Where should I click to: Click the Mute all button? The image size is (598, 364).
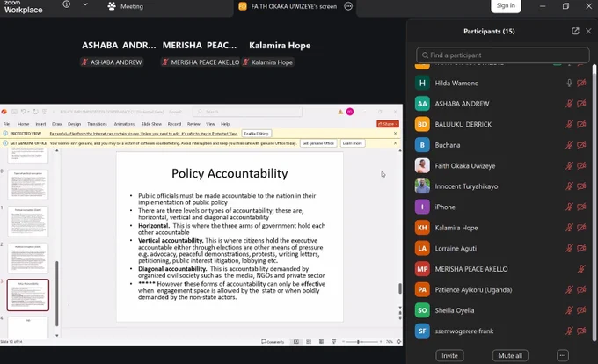[510, 355]
